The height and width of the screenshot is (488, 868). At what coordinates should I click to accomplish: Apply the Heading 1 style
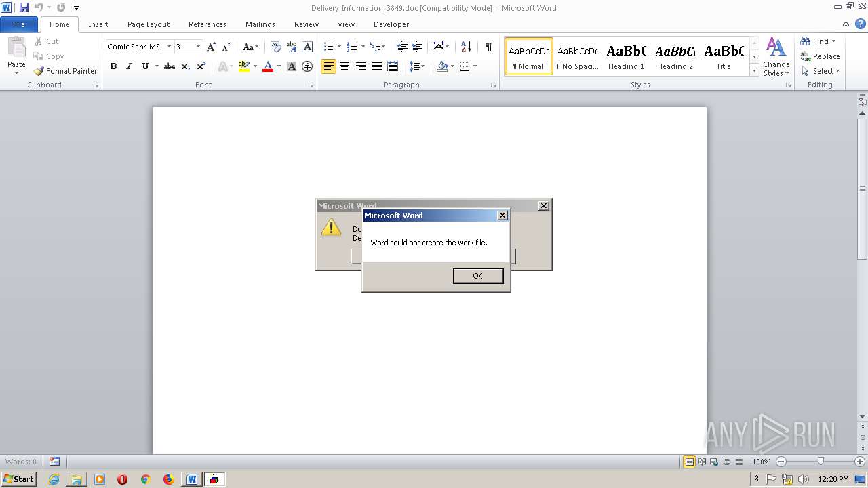pyautogui.click(x=626, y=56)
